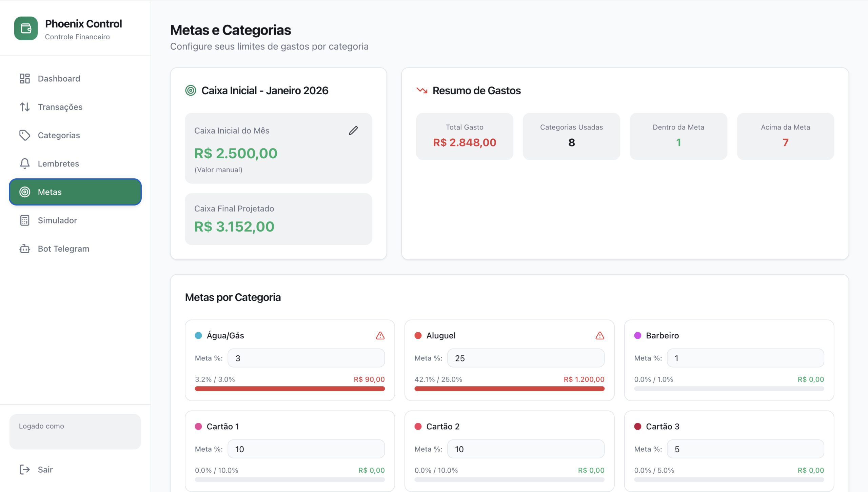Focus the Aluguel Meta % input
The height and width of the screenshot is (492, 868).
[x=526, y=358]
